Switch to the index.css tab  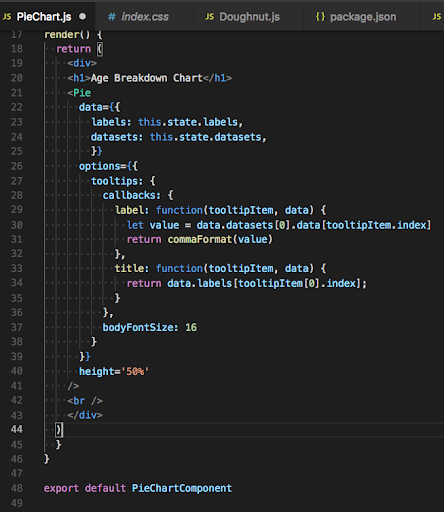click(144, 17)
